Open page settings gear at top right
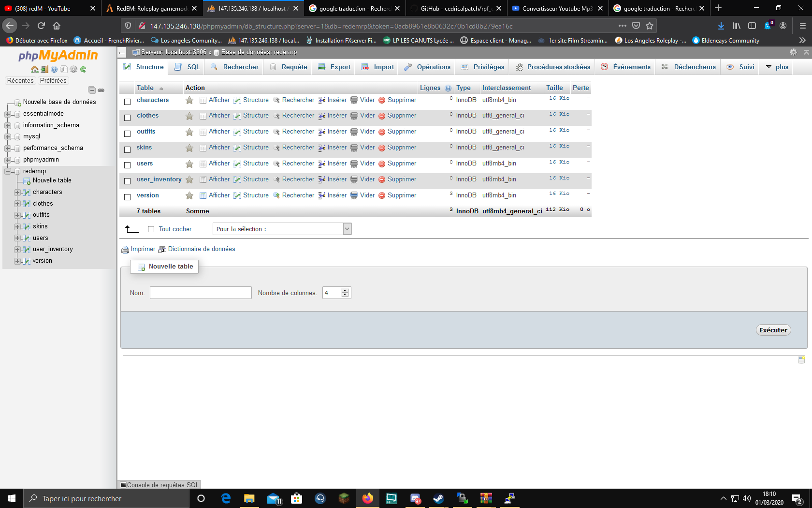812x508 pixels. [x=793, y=52]
